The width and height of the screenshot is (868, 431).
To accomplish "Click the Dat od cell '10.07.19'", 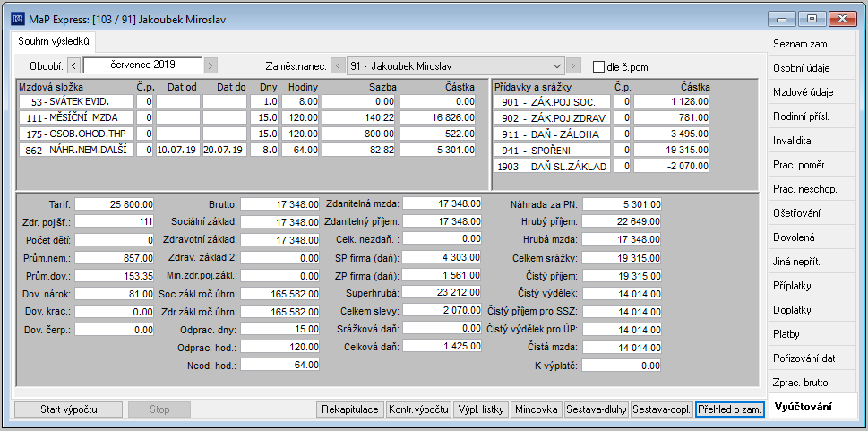I will [177, 150].
